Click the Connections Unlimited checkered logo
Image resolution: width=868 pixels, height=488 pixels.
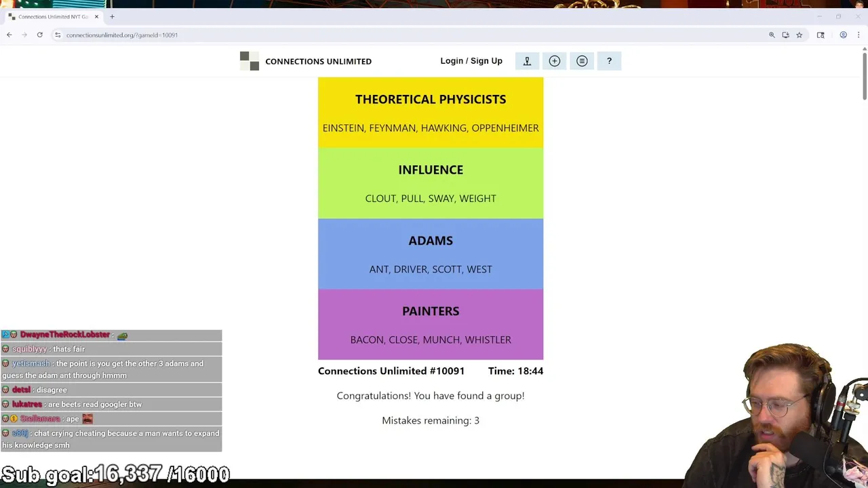coord(250,61)
